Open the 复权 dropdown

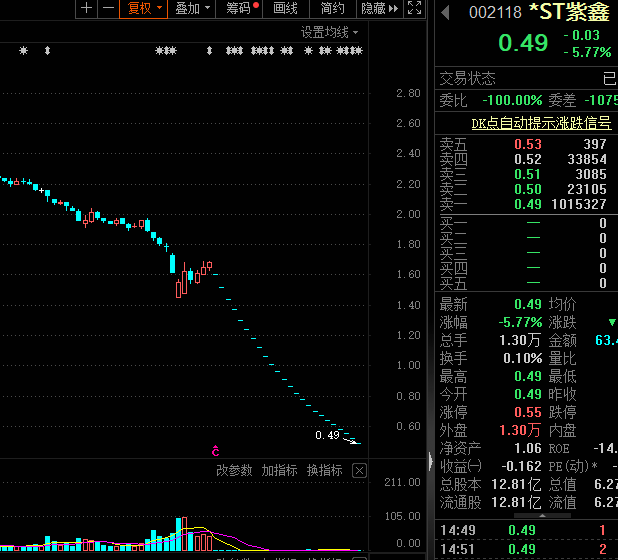click(143, 8)
